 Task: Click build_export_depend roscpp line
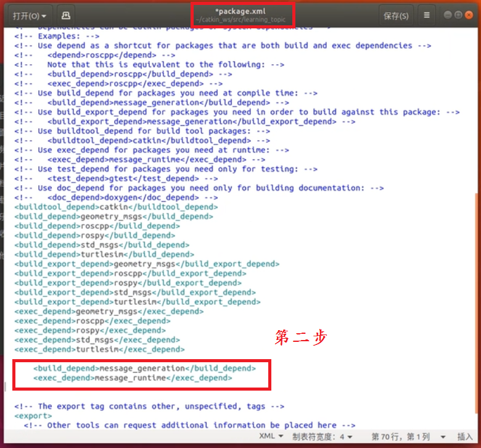(x=130, y=273)
